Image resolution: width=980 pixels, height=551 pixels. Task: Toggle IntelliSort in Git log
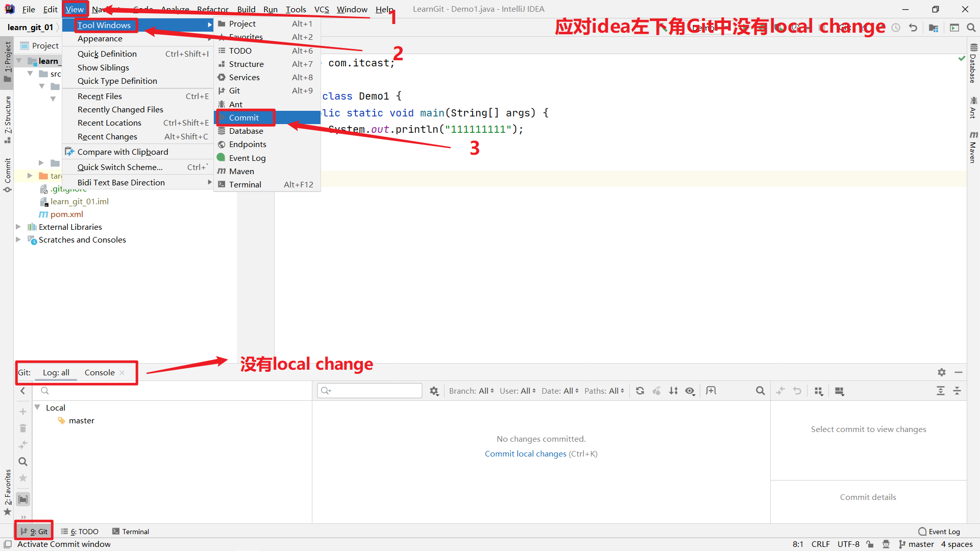point(674,391)
